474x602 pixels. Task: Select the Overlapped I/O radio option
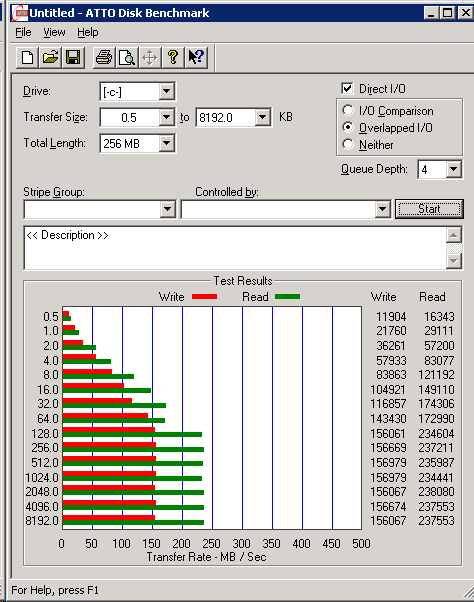(x=348, y=127)
